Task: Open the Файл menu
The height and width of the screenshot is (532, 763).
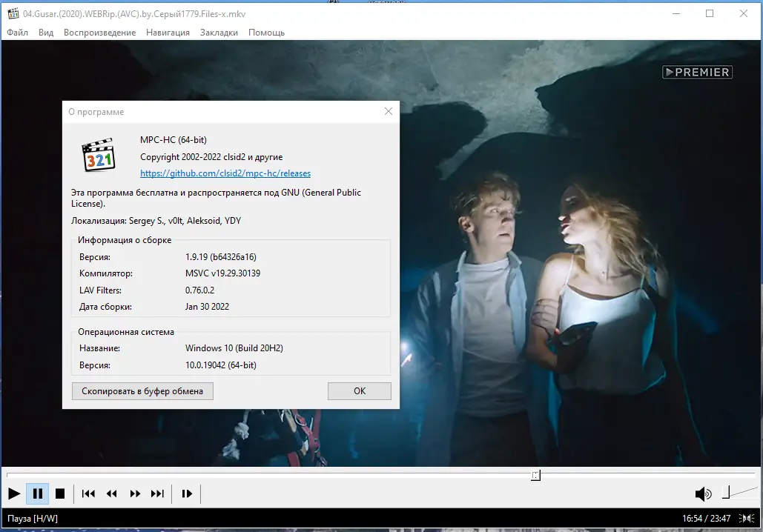Action: 18,33
